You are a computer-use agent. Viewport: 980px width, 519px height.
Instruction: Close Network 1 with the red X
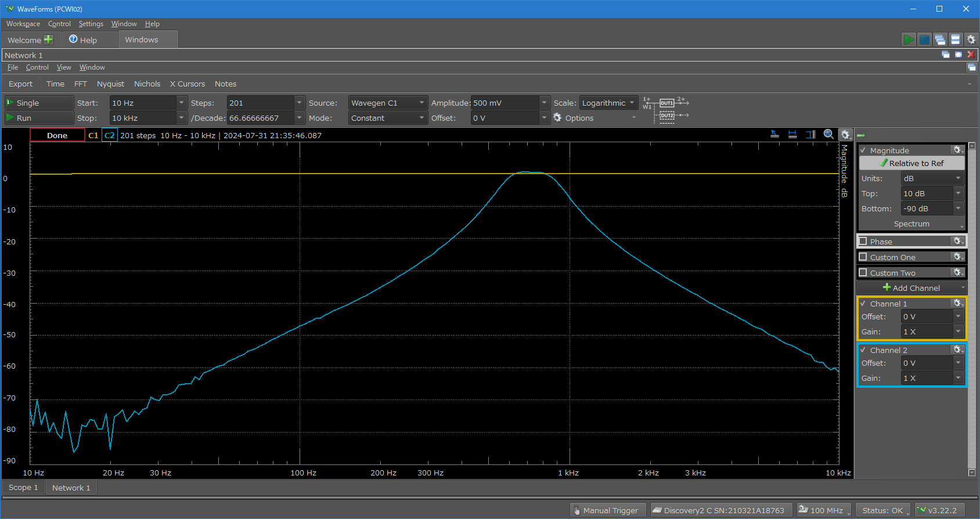click(971, 55)
